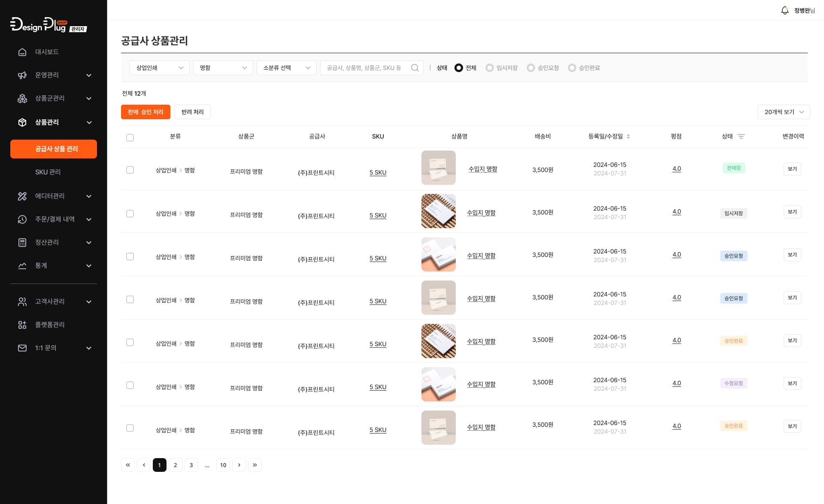Go to pagination page 2
The width and height of the screenshot is (824, 504).
click(175, 465)
